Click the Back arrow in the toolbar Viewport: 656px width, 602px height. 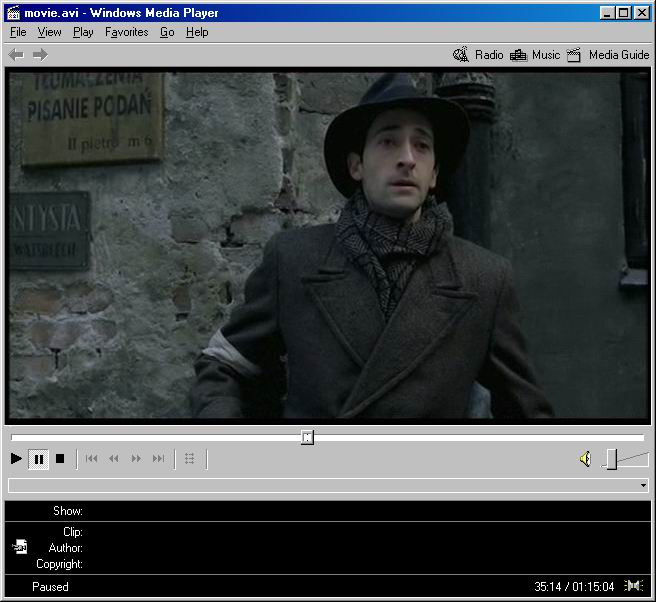pos(16,55)
